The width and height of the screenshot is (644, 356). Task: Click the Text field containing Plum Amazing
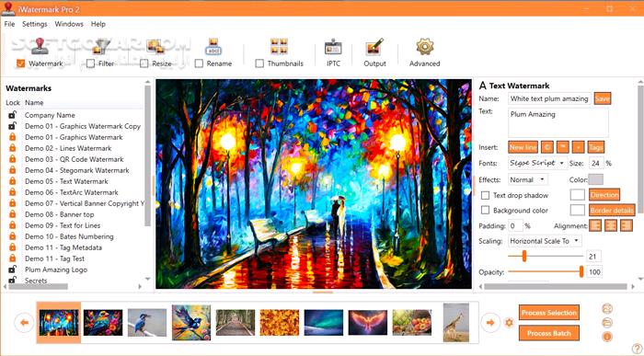558,122
